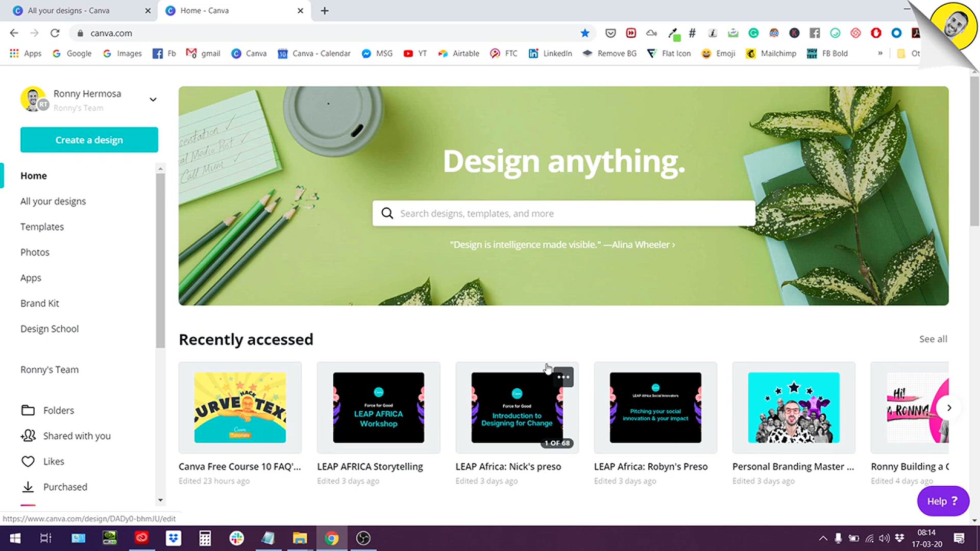Open the gmail bookmark
Image resolution: width=980 pixels, height=551 pixels.
203,54
